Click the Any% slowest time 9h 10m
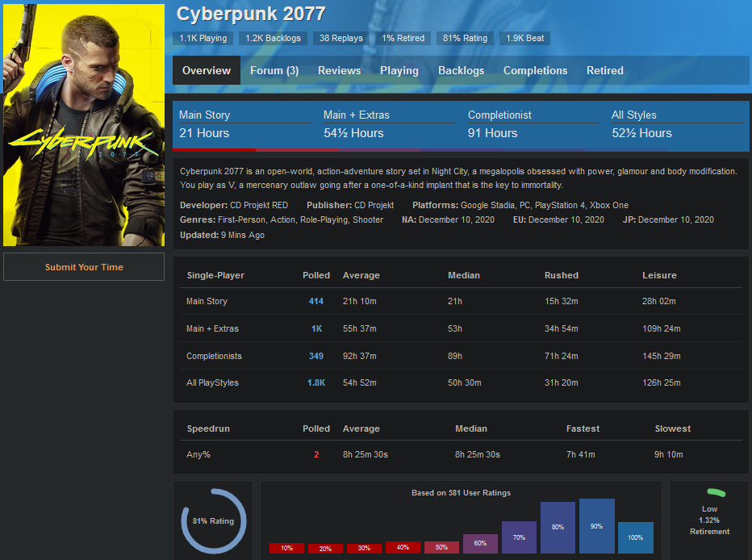Image resolution: width=752 pixels, height=560 pixels. [669, 454]
